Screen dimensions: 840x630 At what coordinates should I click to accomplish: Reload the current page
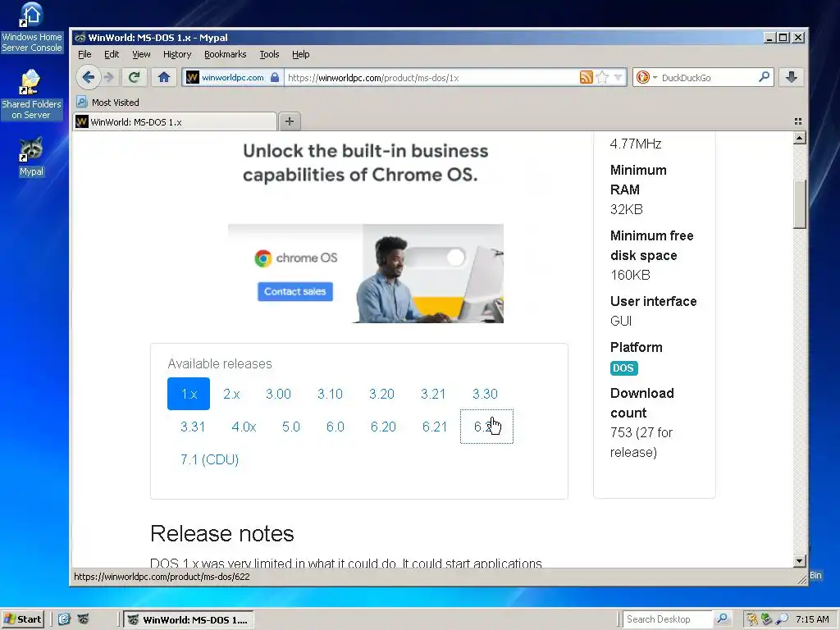135,78
